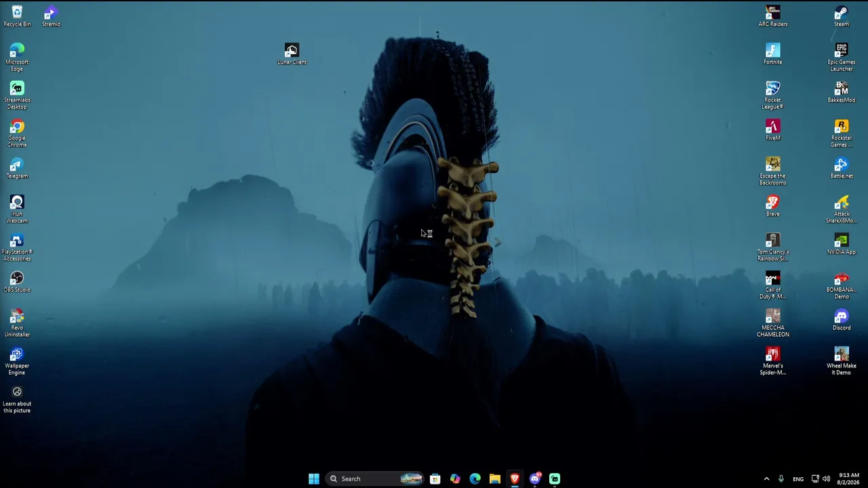Click the volume speaker tray icon
This screenshot has width=868, height=488.
click(826, 479)
